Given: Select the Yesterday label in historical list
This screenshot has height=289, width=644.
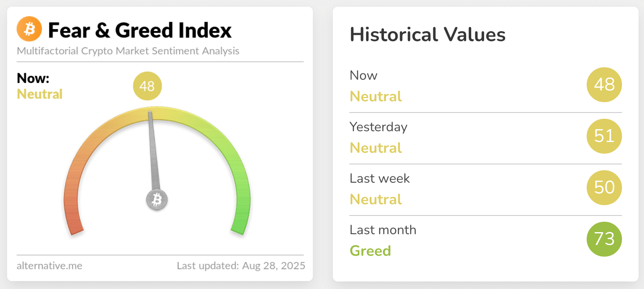Looking at the screenshot, I should [x=378, y=127].
